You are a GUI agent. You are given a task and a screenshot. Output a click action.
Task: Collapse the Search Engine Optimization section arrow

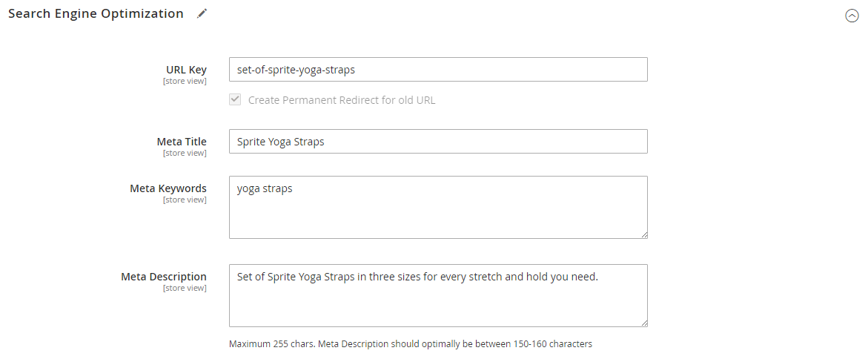pos(852,16)
